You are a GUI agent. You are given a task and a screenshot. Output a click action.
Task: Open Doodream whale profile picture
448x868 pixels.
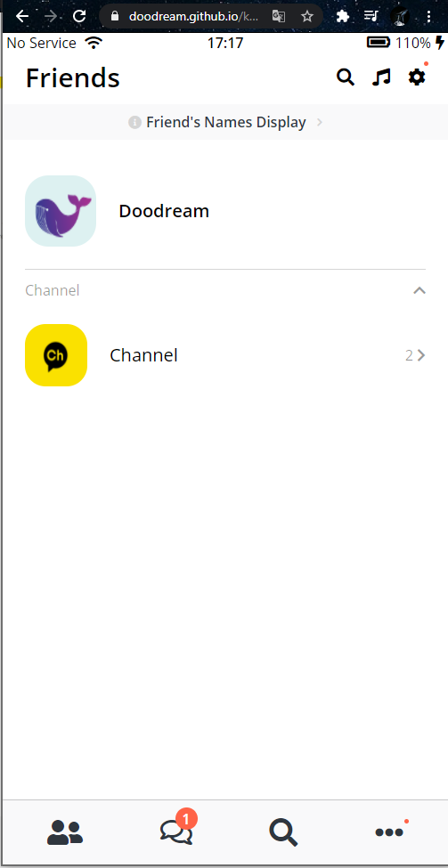[61, 211]
